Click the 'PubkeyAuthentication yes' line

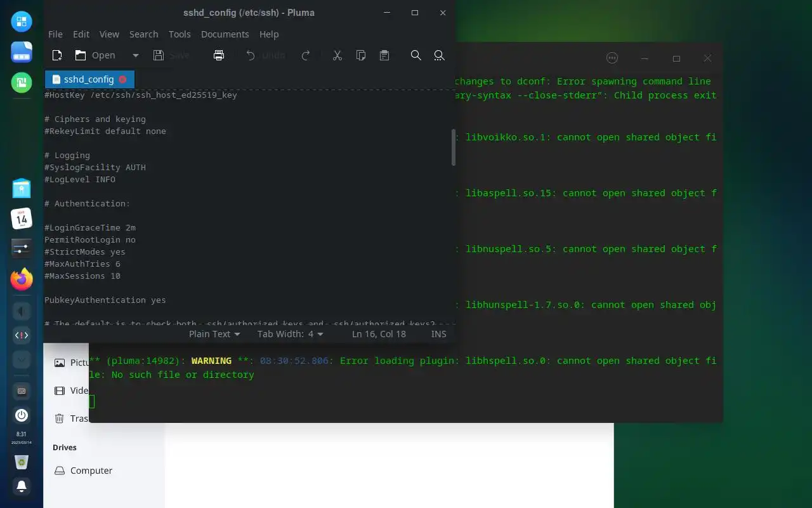coord(105,300)
